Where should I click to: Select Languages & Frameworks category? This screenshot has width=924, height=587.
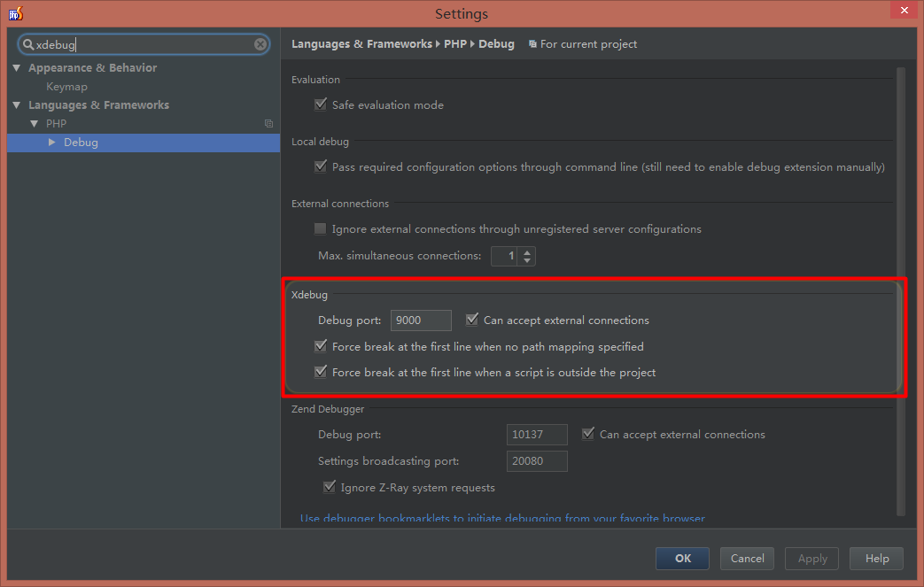[98, 104]
